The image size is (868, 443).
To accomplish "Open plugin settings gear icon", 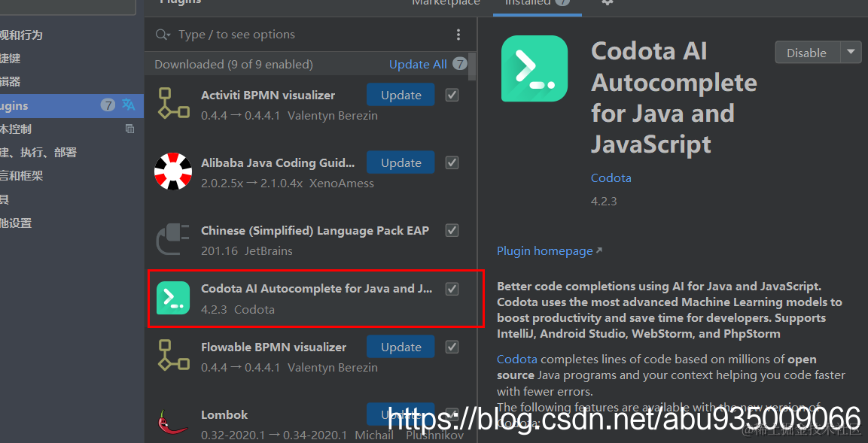I will pyautogui.click(x=608, y=2).
